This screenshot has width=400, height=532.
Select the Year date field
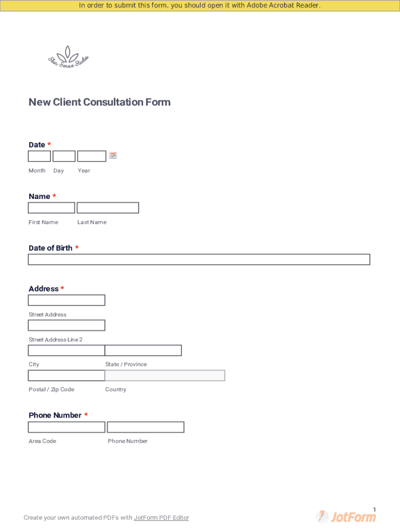pos(91,156)
